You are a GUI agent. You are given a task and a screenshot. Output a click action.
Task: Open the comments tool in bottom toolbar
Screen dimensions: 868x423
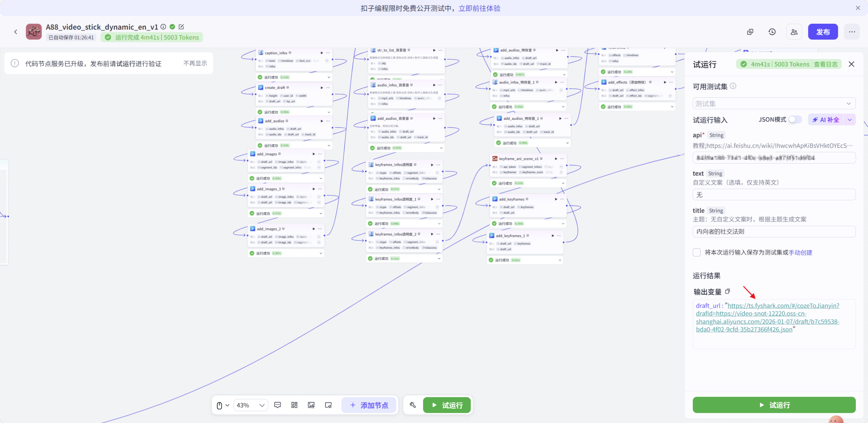click(277, 405)
